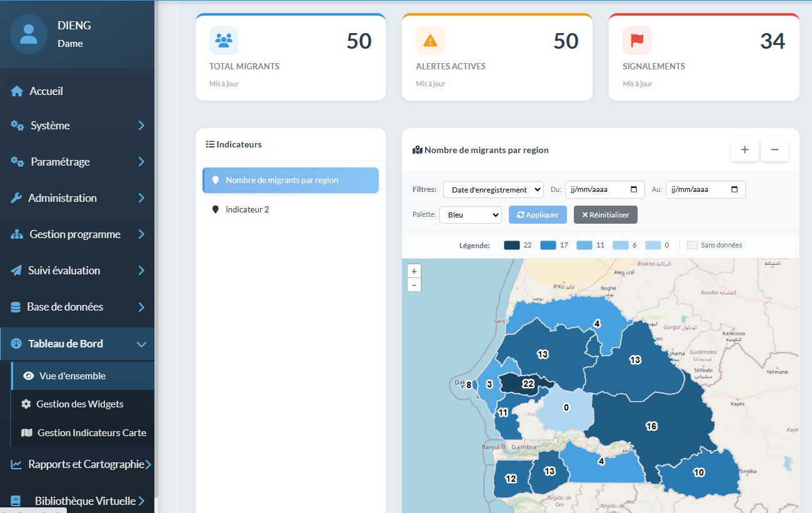Open Gestion Indicateurs Carte menu item
Viewport: 812px width, 513px height.
click(91, 433)
